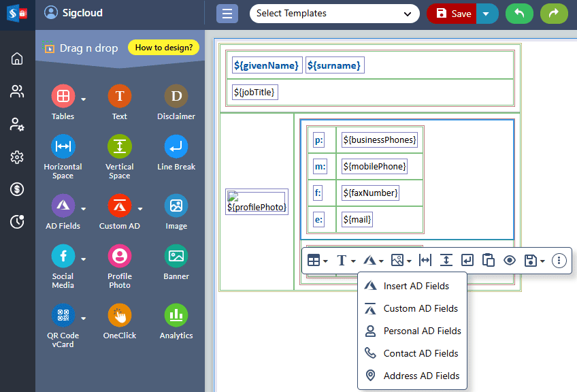The width and height of the screenshot is (577, 392).
Task: Select the ${jobTitle} placeholder field
Action: 255,92
